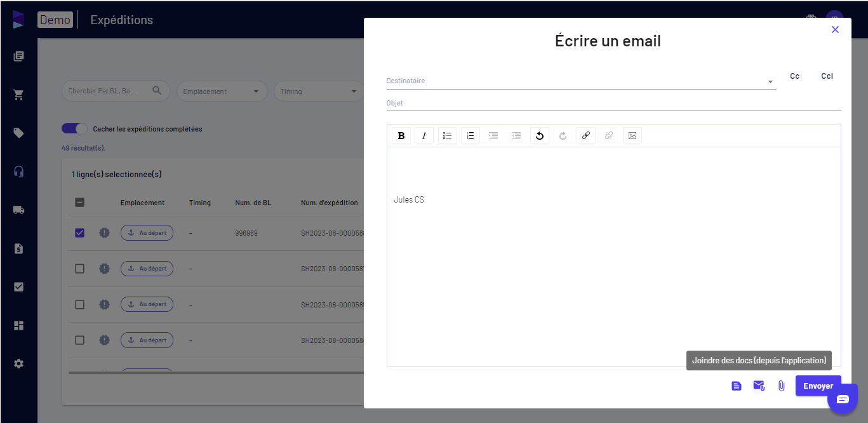Sort by the Num. de BL column header
Image resolution: width=868 pixels, height=423 pixels.
point(253,203)
